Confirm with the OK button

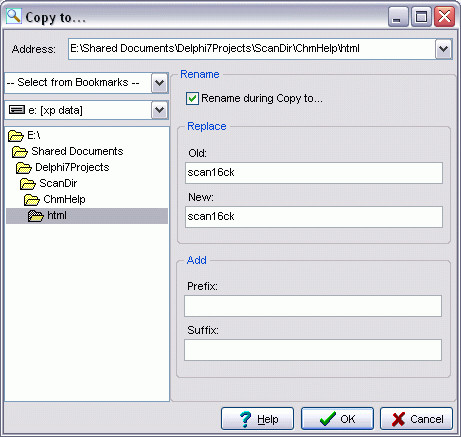point(337,419)
